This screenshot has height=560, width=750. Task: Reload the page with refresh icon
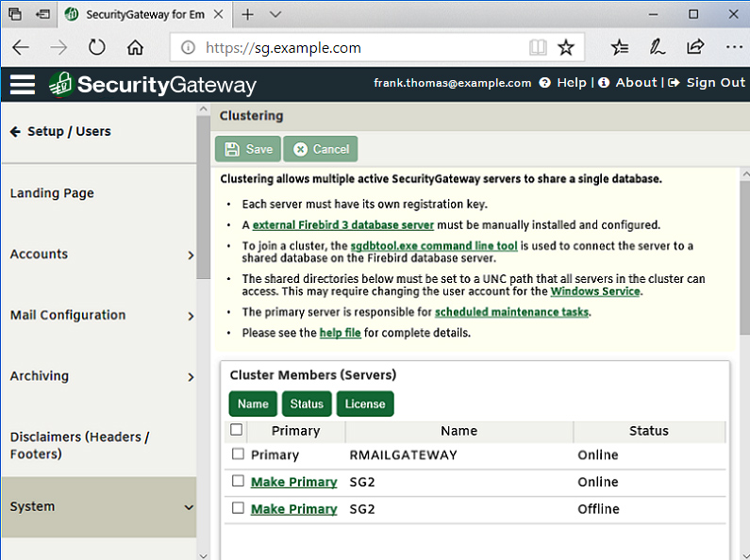(x=96, y=47)
